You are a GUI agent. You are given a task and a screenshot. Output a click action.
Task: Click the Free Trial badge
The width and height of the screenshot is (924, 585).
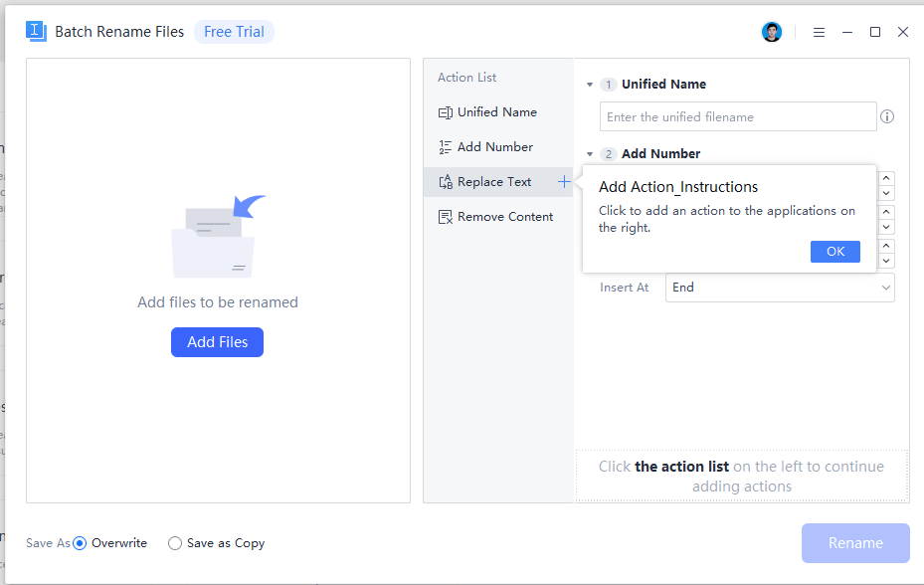click(x=234, y=31)
